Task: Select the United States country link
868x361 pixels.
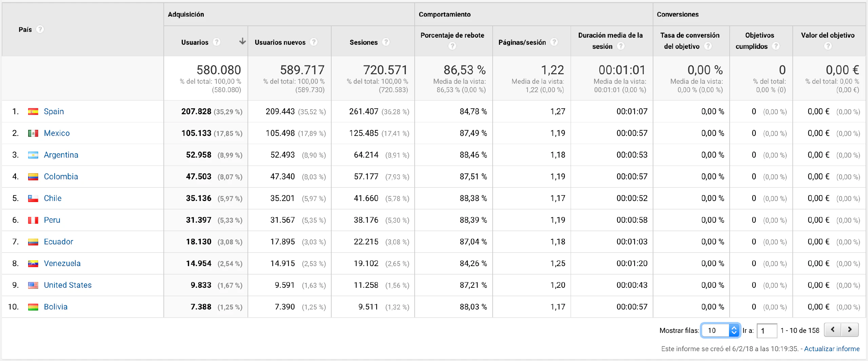Action: [x=67, y=285]
